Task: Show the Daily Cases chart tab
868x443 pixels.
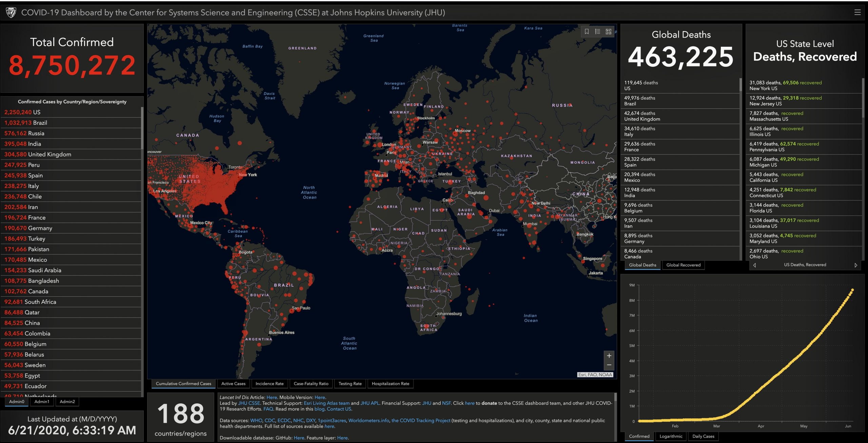Action: pos(703,437)
